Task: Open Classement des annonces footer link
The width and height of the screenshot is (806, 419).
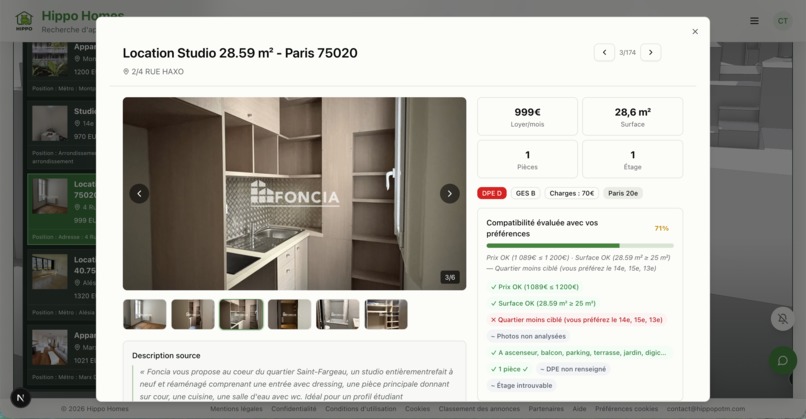Action: 479,409
